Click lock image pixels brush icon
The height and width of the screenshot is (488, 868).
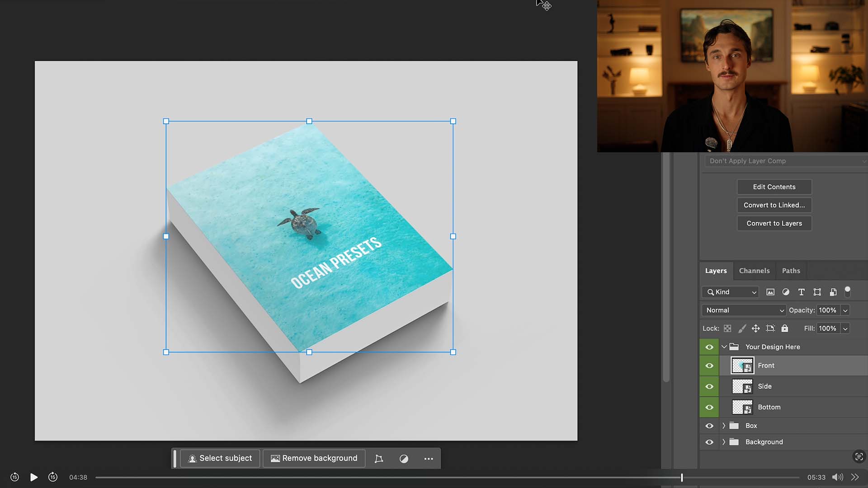tap(742, 328)
